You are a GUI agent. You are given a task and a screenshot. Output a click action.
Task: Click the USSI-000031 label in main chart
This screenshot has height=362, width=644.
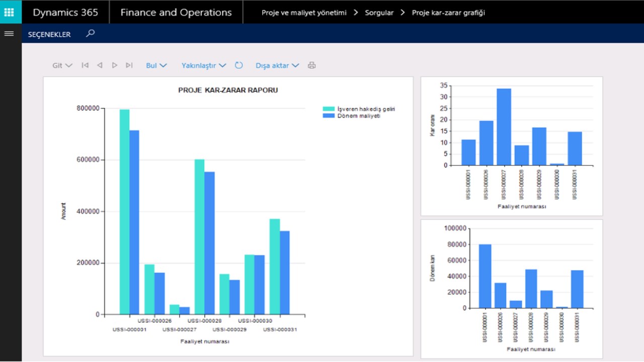[x=280, y=330]
